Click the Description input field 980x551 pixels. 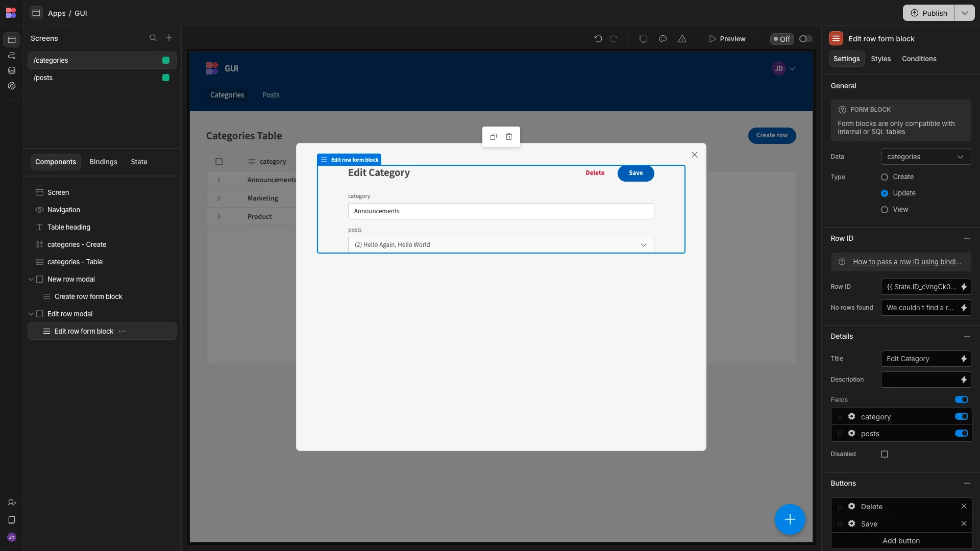point(920,380)
